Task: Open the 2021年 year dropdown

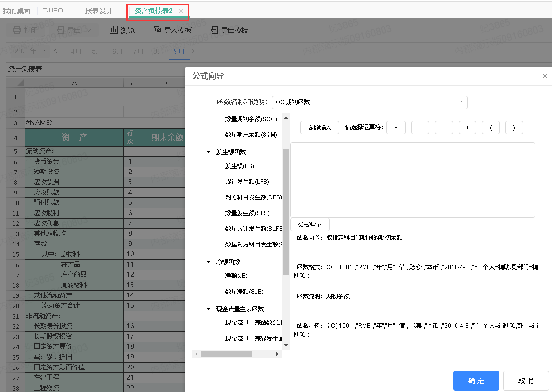Action: (29, 51)
